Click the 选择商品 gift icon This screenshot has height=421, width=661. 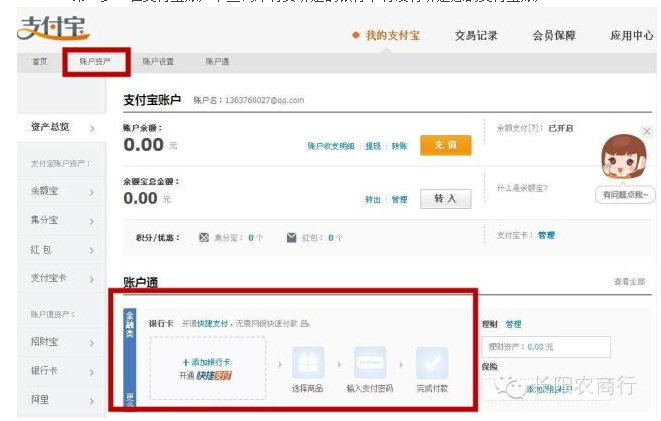308,363
